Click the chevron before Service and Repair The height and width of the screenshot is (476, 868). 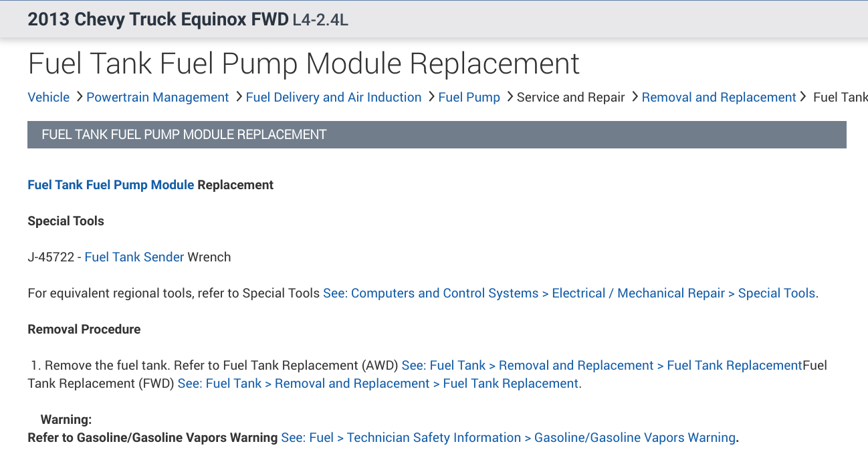coord(510,97)
